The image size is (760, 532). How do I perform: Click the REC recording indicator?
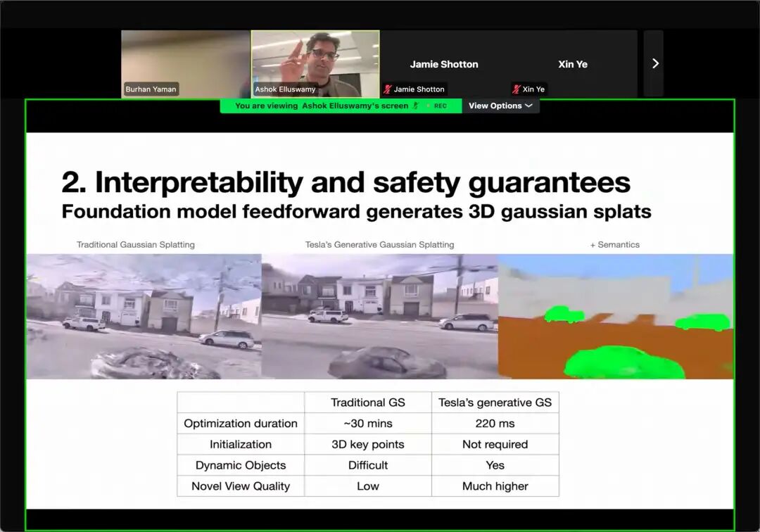point(440,106)
